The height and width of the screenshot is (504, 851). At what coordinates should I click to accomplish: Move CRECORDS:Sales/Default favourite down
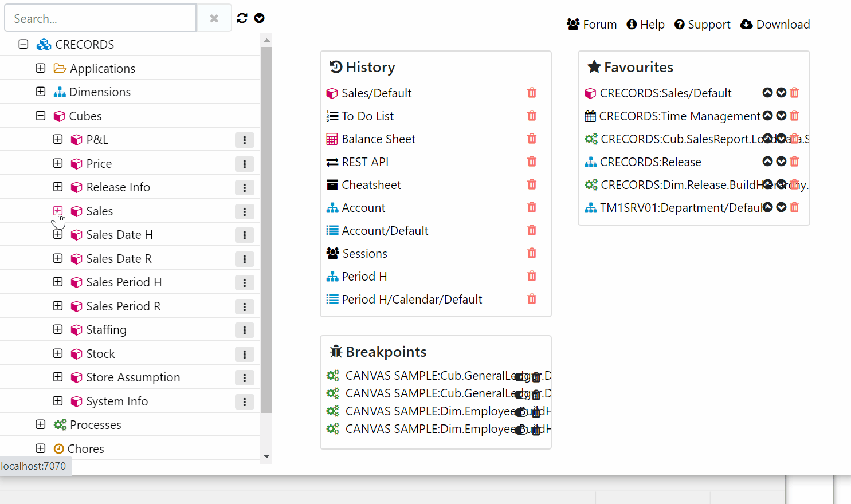click(781, 93)
